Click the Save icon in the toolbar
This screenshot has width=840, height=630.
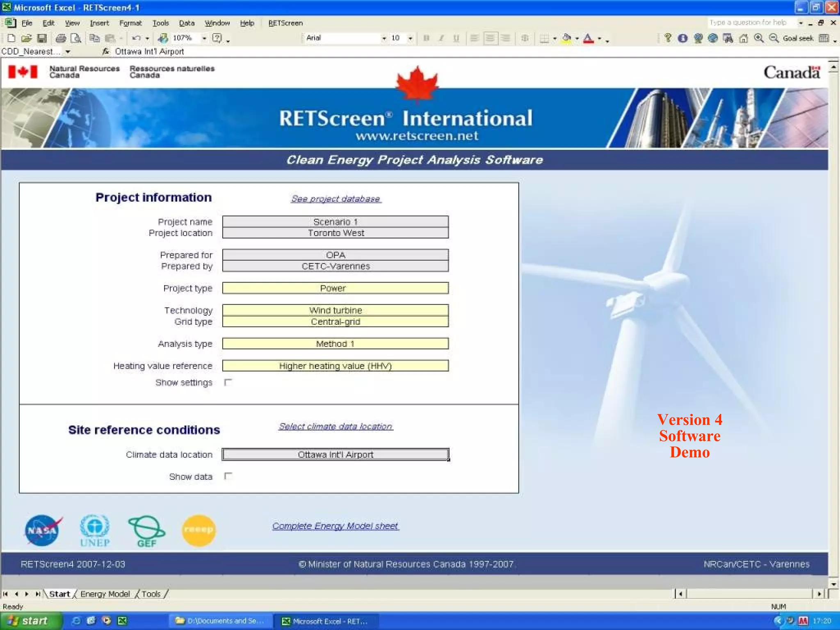pos(41,38)
